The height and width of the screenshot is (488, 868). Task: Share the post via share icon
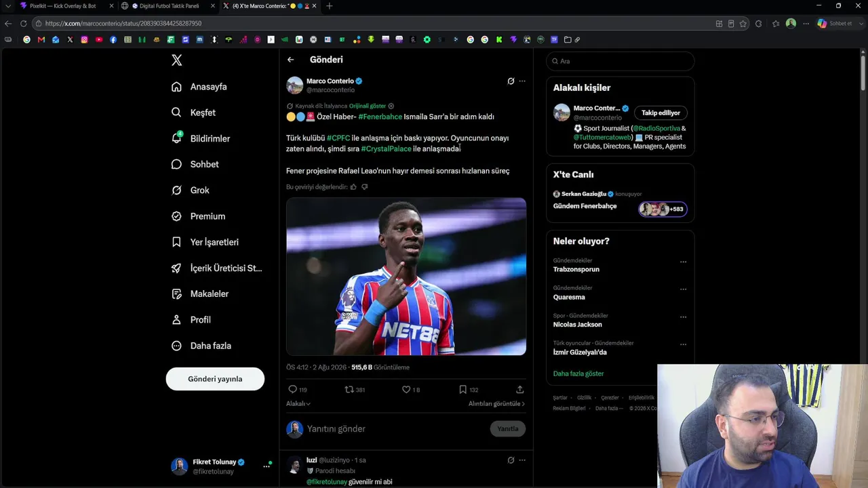[x=519, y=390]
